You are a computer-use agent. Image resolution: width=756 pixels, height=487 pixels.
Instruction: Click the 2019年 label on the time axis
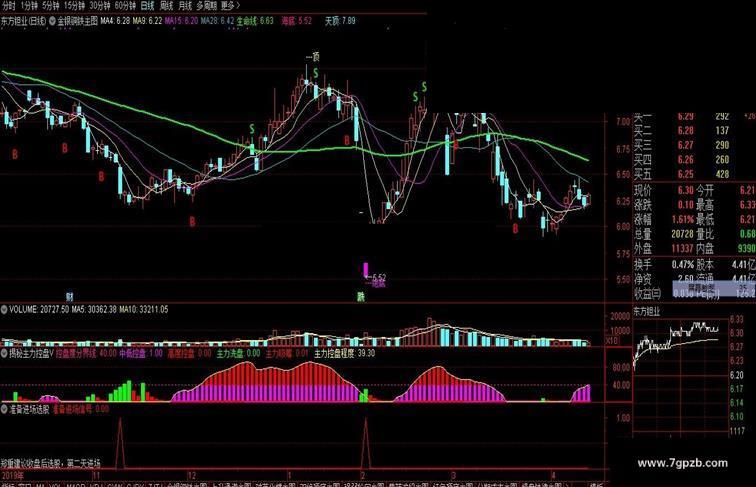13,475
